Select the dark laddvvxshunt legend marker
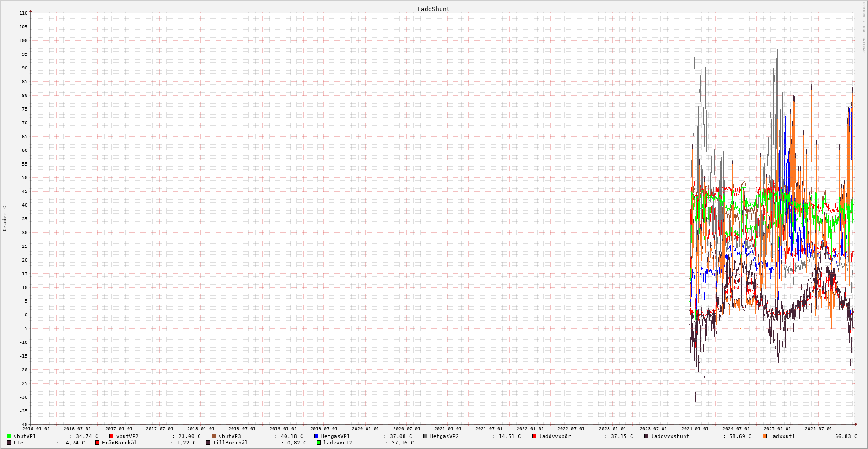 [x=647, y=436]
